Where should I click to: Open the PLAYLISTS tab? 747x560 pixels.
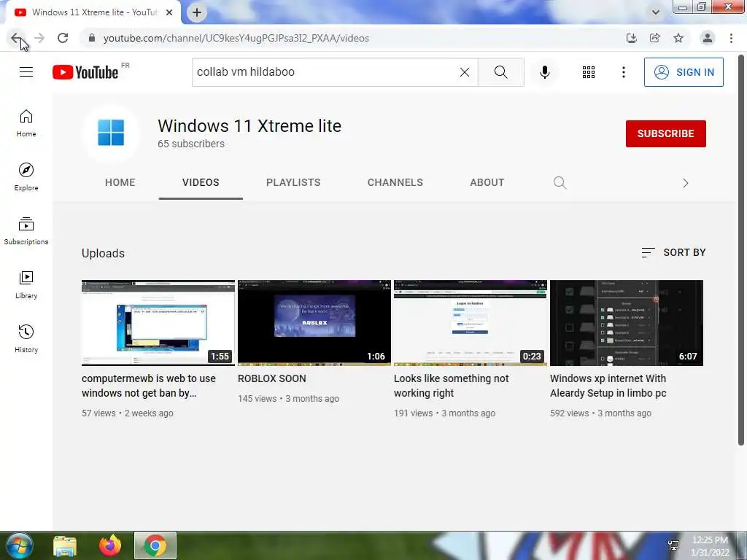coord(293,182)
